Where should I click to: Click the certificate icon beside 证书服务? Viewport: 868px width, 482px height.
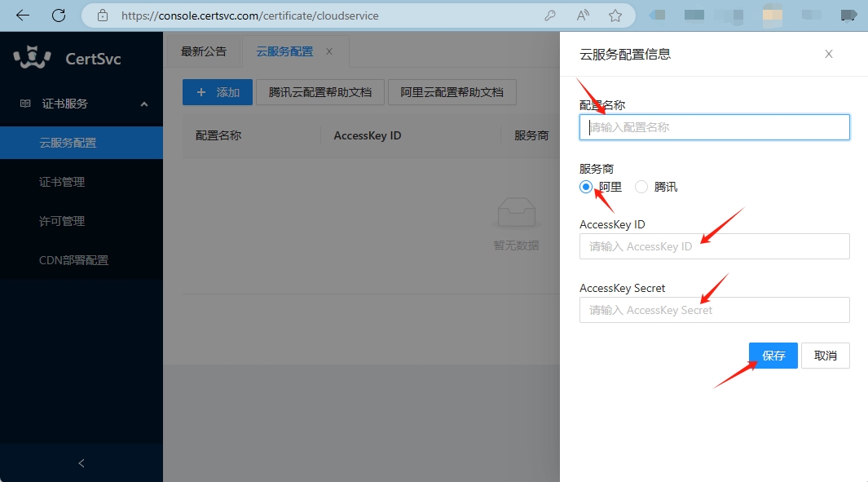25,104
